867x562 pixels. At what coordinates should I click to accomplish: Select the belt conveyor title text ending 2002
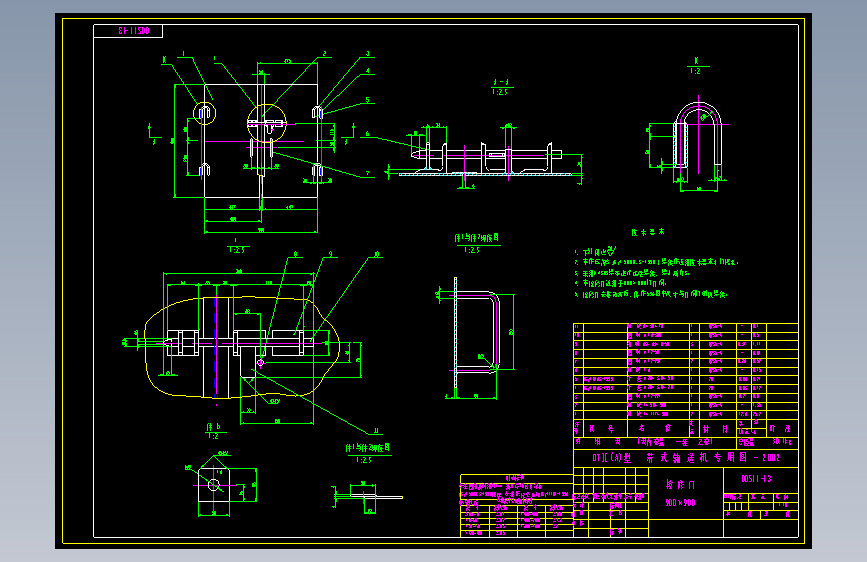point(686,457)
